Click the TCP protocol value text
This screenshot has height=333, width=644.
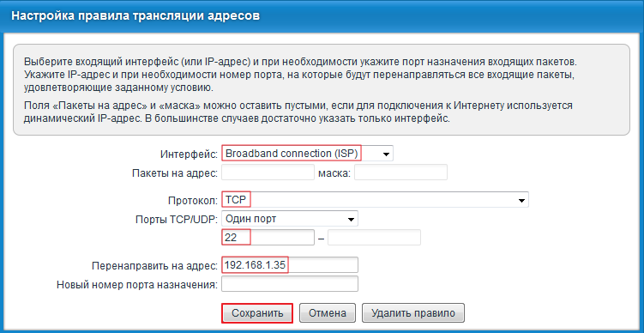coord(236,200)
